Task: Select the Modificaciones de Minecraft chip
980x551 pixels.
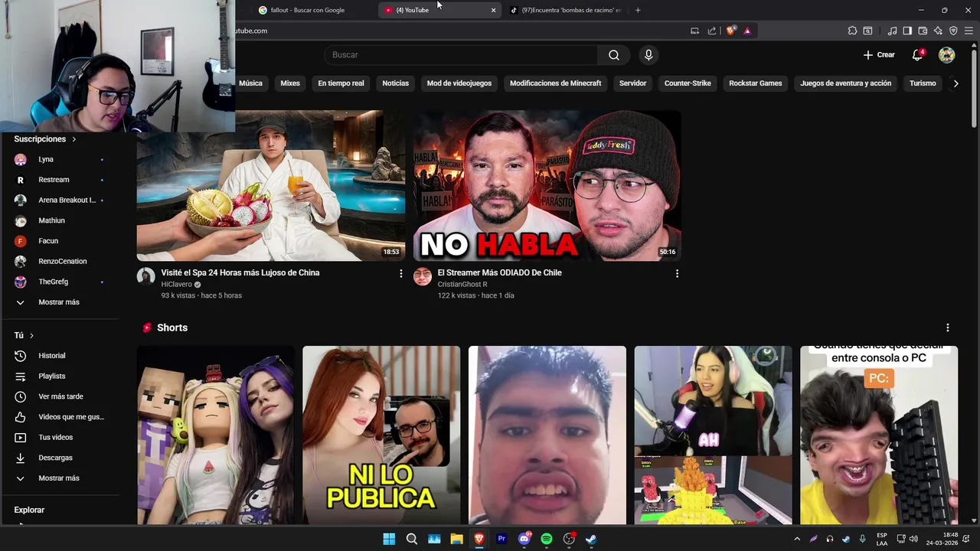Action: pos(556,83)
